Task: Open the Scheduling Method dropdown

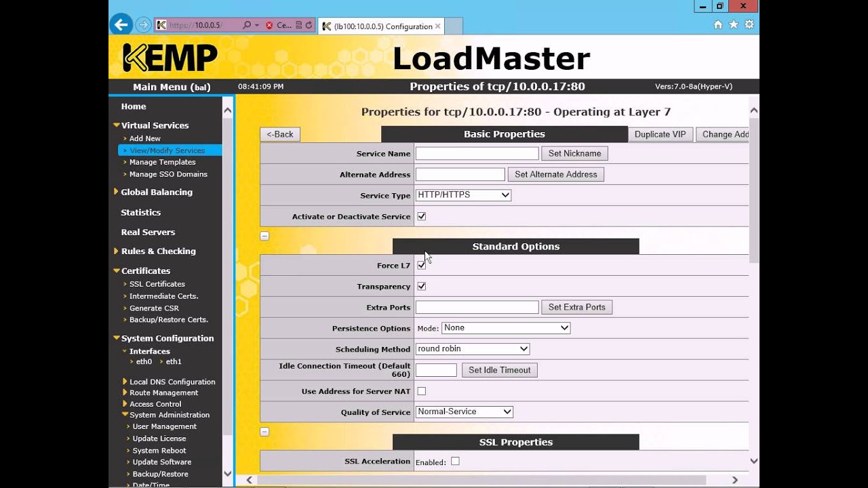Action: tap(473, 349)
